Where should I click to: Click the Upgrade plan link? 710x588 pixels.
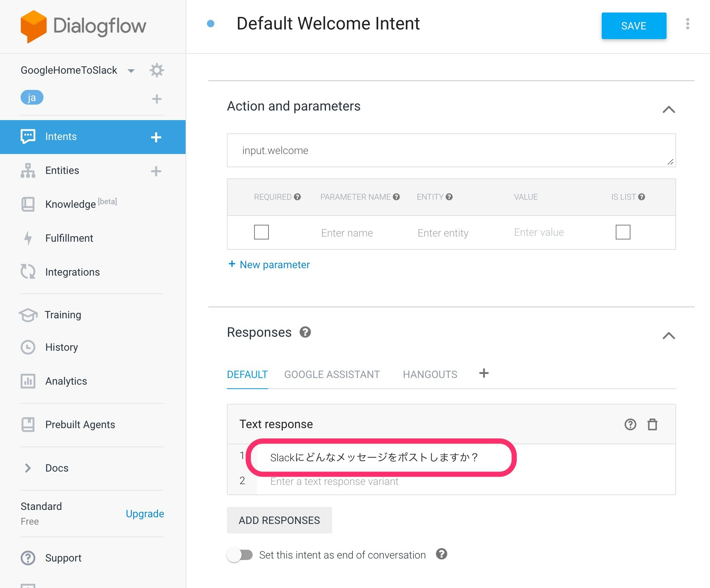point(145,514)
